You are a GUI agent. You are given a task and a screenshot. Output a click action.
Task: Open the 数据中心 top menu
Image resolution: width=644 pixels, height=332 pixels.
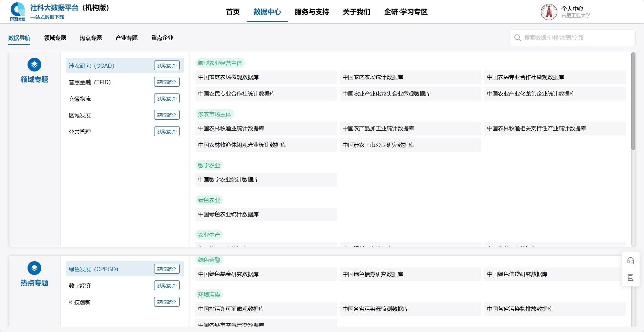pyautogui.click(x=267, y=12)
